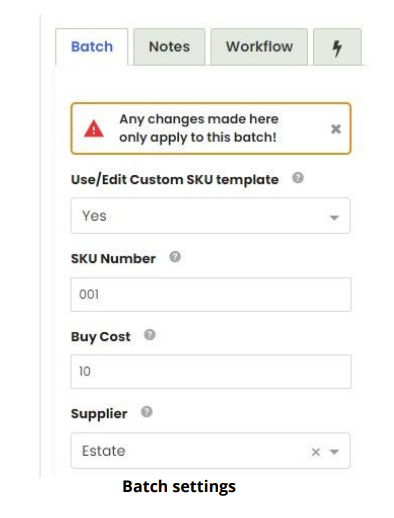Click the Supplier field label

point(99,414)
